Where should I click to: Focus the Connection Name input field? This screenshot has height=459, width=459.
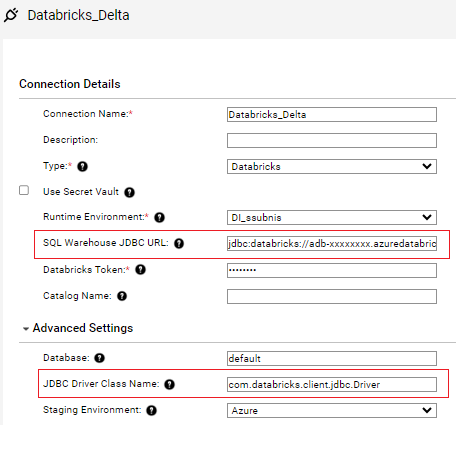332,114
